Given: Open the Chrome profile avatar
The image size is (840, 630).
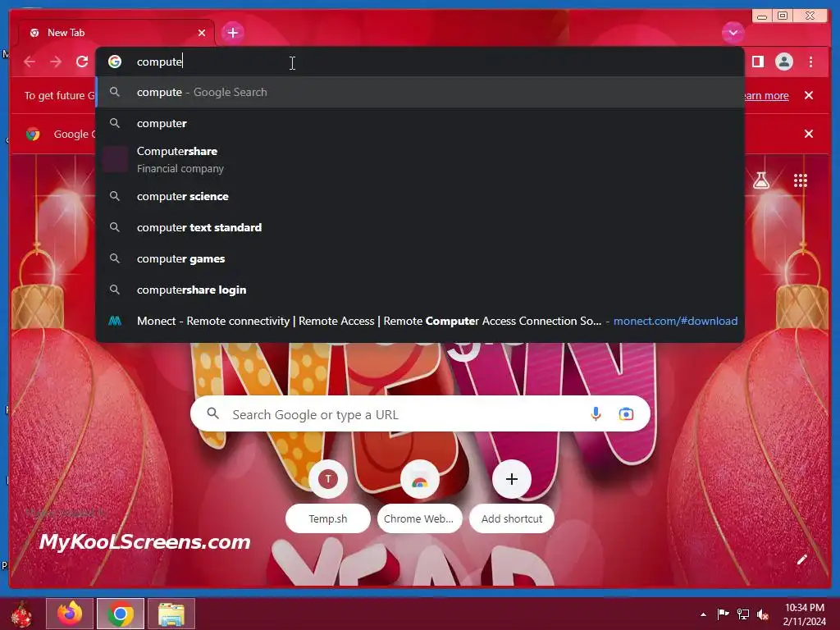Looking at the screenshot, I should click(783, 62).
